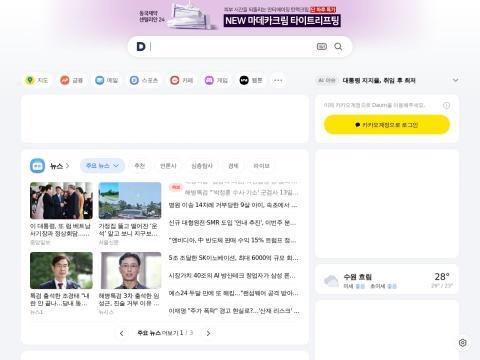Open headline '엔비디아, 中 반도체 판매 수익 15%'

[x=232, y=240]
